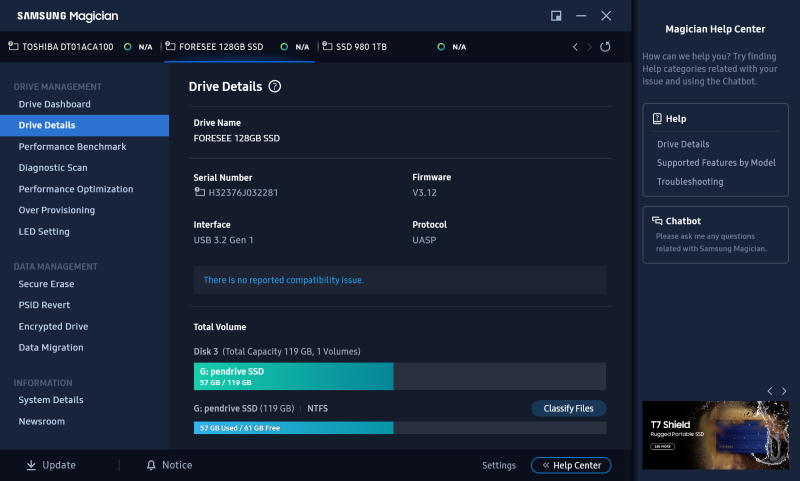The width and height of the screenshot is (800, 481).
Task: Open Drive Dashboard
Action: click(x=55, y=104)
